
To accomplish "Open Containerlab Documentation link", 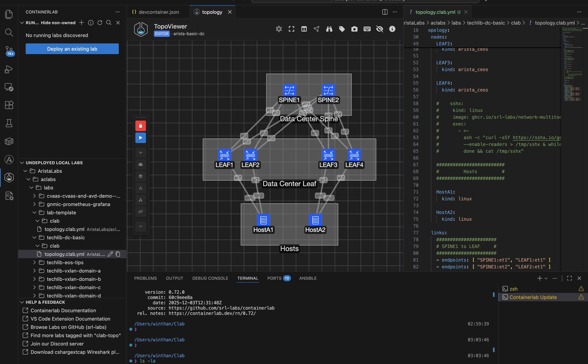I will point(63,311).
